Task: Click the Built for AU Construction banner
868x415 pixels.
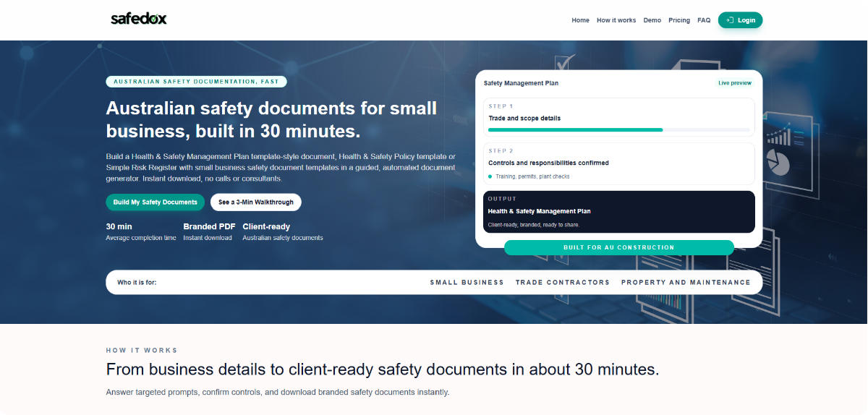Action: point(618,247)
